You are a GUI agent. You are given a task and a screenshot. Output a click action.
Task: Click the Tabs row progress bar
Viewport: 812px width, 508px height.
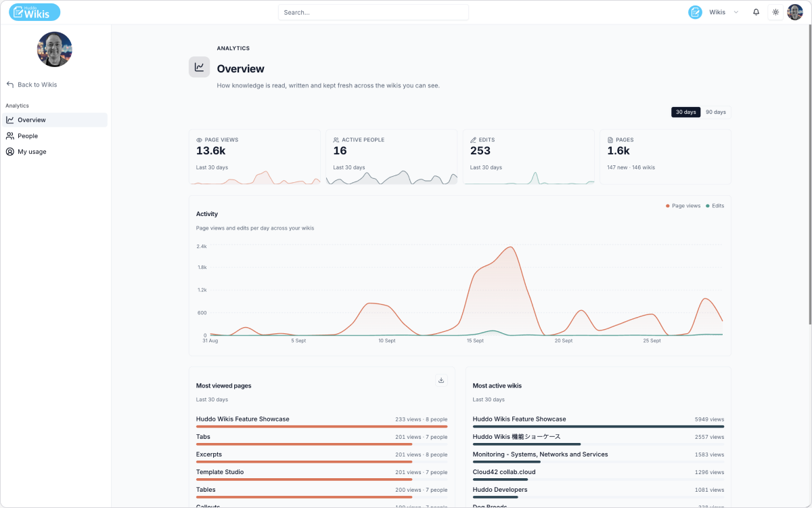coord(321,444)
